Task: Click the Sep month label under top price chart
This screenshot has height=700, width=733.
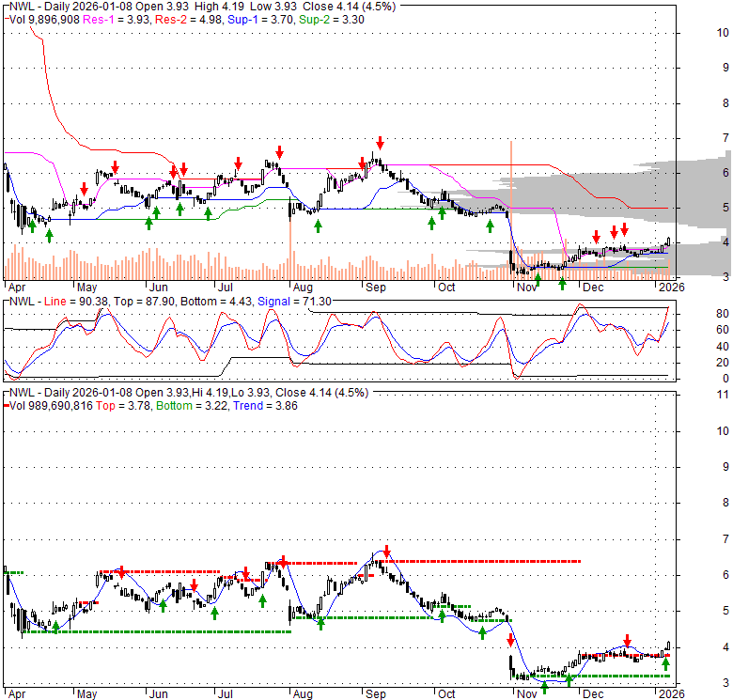Action: click(x=375, y=288)
